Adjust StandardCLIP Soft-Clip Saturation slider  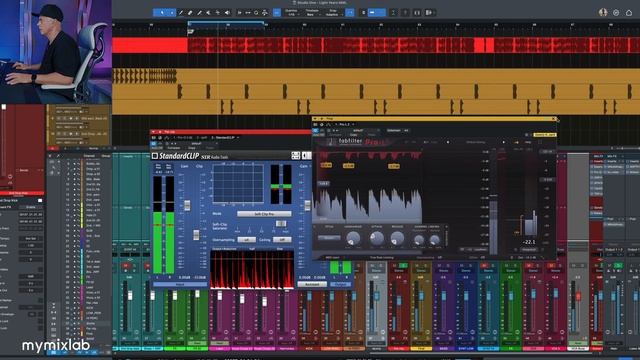pos(281,224)
